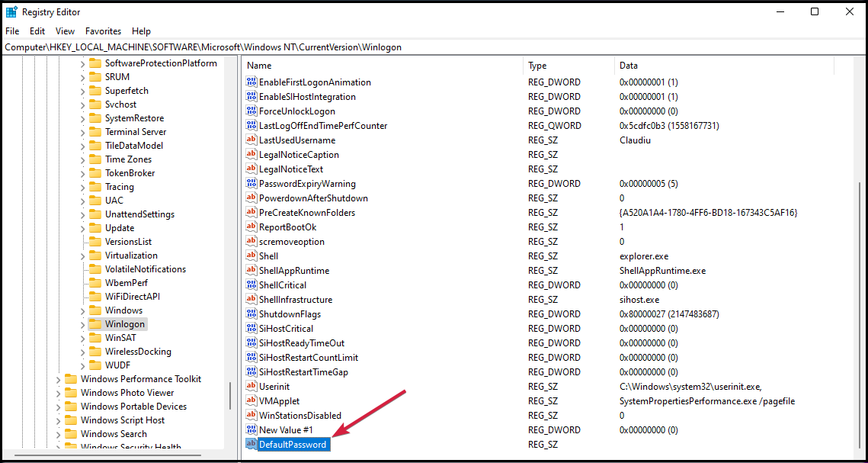Click the registry path address bar
868x463 pixels.
pos(434,47)
